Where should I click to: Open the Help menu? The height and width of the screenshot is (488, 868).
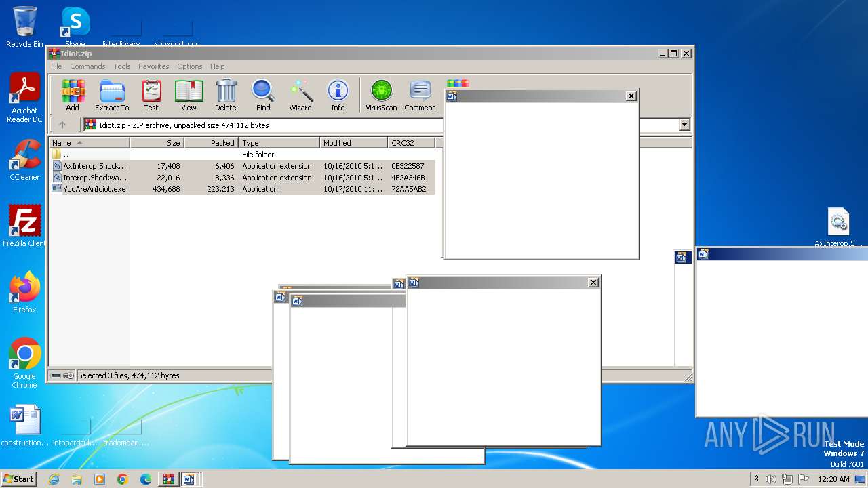tap(218, 66)
